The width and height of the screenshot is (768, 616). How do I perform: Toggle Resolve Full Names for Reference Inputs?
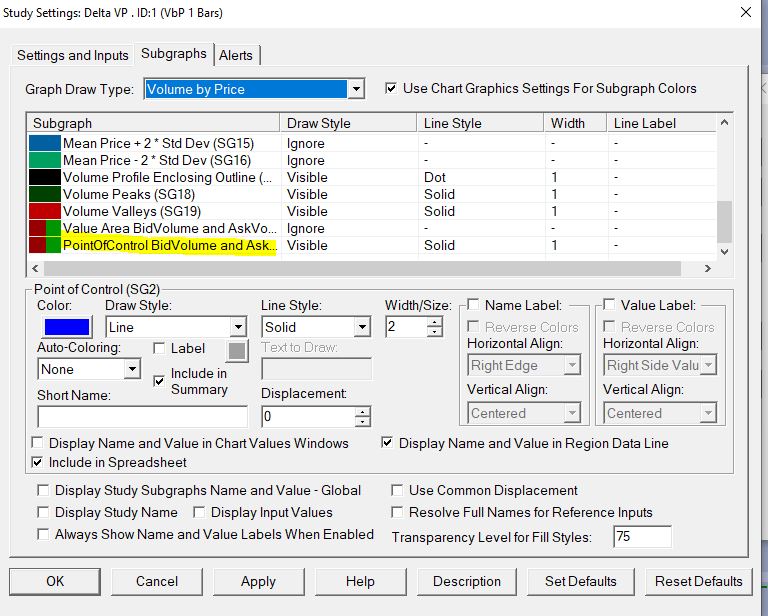[x=397, y=512]
